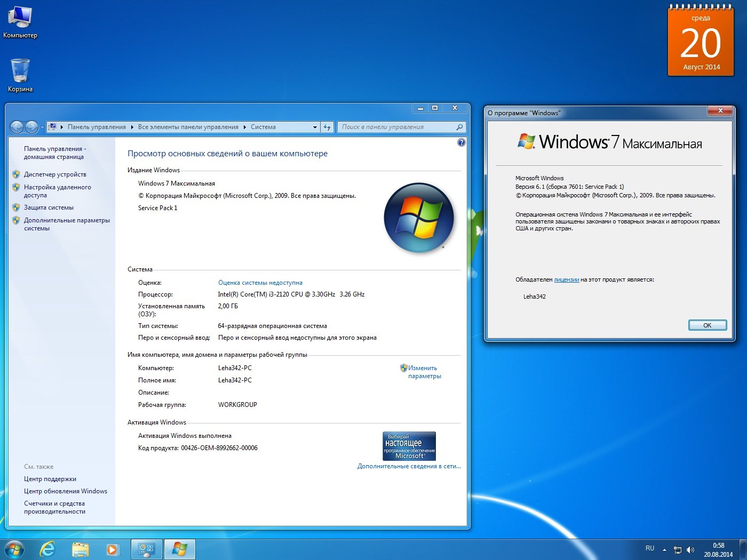This screenshot has width=747, height=560.
Task: Click the Control Panel icon in the address bar
Action: [52, 127]
